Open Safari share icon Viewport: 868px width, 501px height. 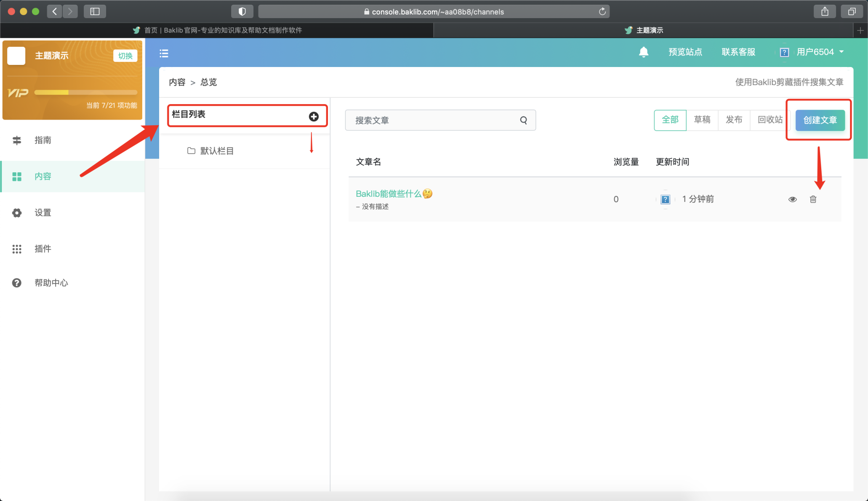point(825,12)
